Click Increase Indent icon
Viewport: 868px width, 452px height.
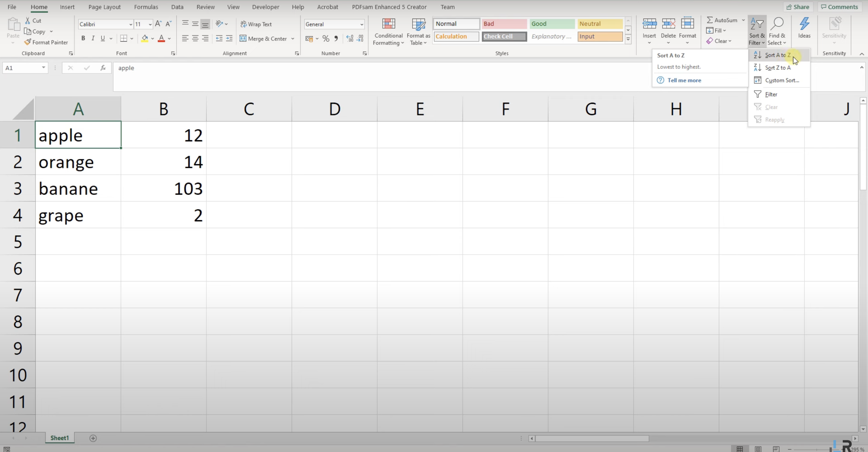229,38
